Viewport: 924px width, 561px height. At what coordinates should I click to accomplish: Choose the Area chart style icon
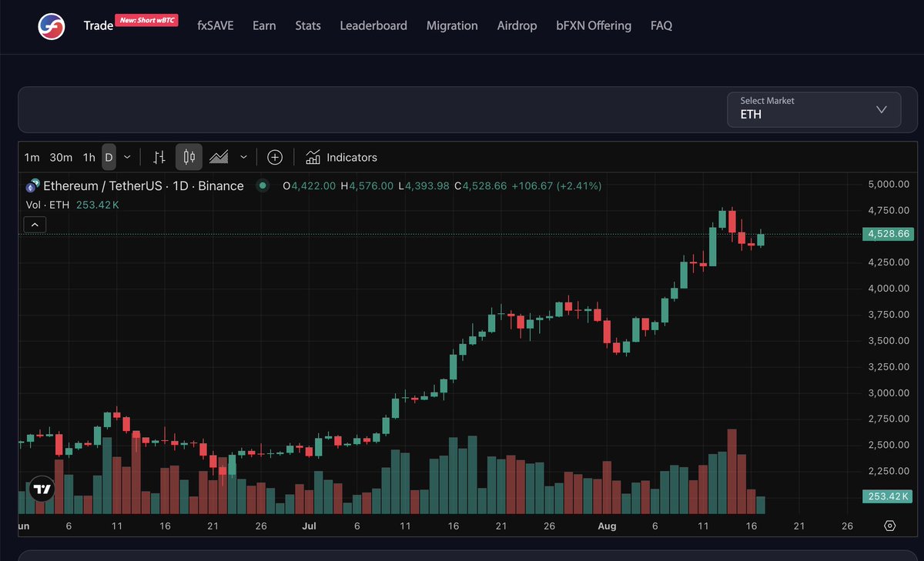[x=219, y=157]
